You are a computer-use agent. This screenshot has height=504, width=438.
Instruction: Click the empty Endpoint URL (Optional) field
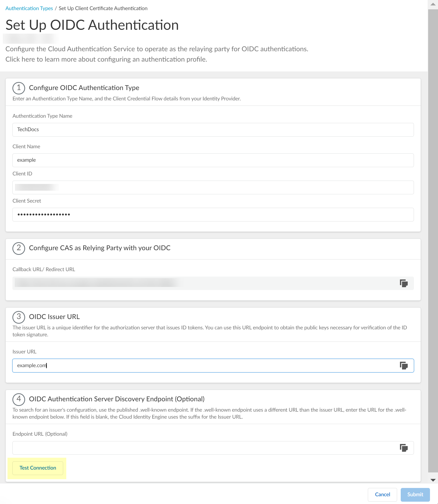205,448
